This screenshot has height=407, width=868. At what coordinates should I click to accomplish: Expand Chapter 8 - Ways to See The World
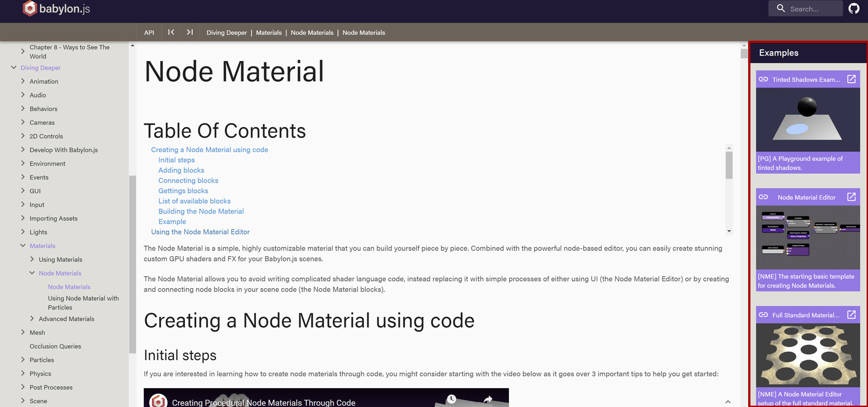(x=23, y=51)
